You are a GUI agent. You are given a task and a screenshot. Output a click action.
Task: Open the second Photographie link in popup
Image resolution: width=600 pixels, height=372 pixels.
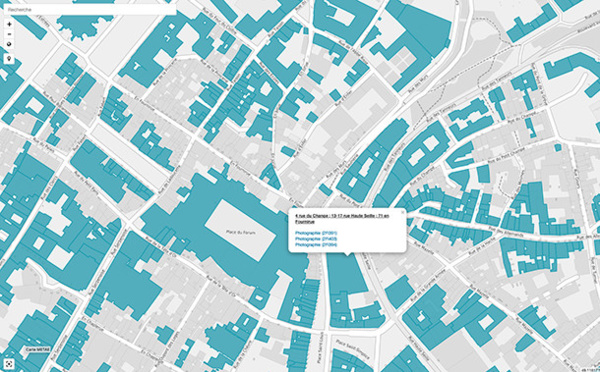(316, 239)
